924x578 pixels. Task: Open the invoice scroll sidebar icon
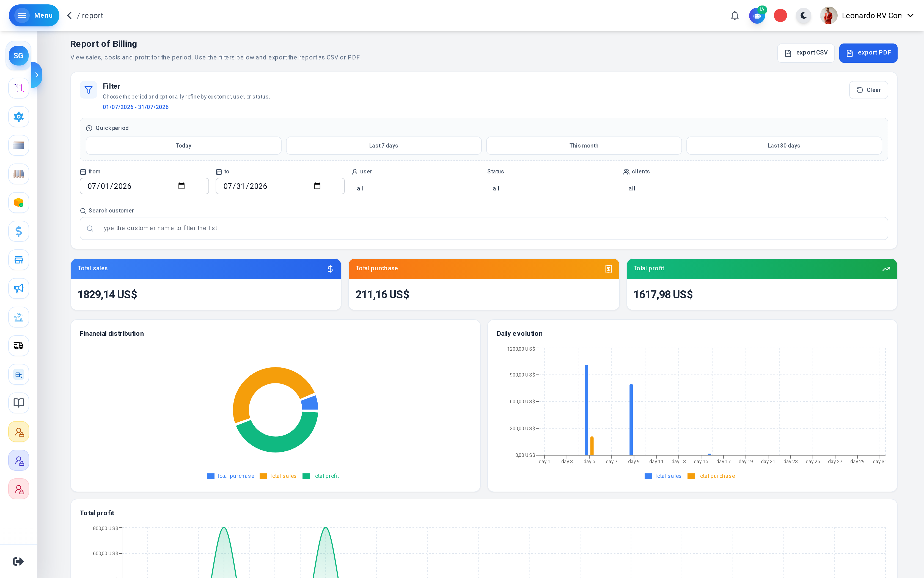[18, 88]
